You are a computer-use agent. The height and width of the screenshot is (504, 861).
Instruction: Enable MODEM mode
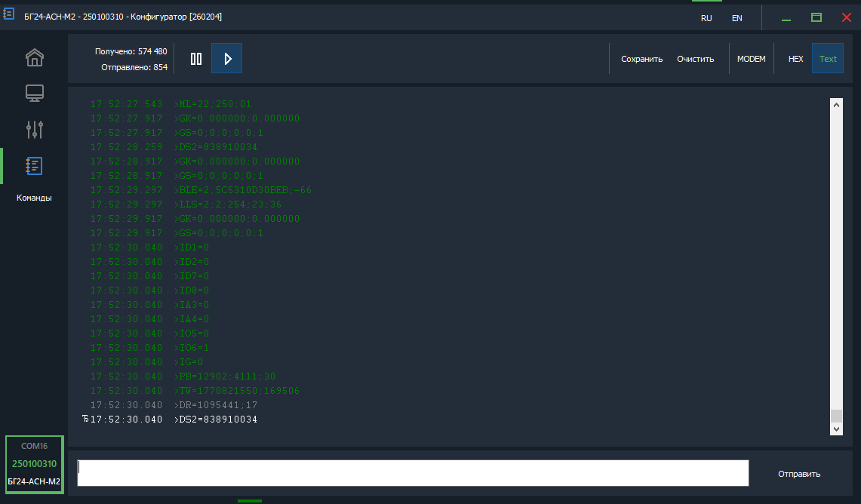tap(751, 59)
